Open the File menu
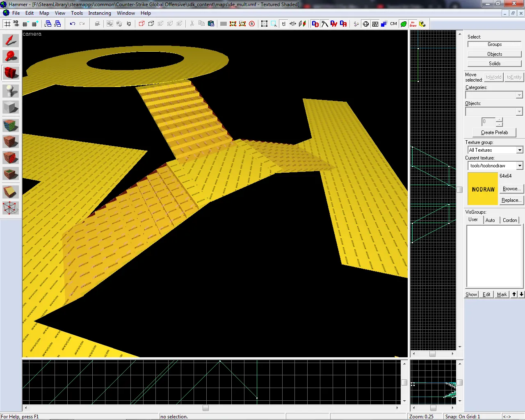 [16, 13]
